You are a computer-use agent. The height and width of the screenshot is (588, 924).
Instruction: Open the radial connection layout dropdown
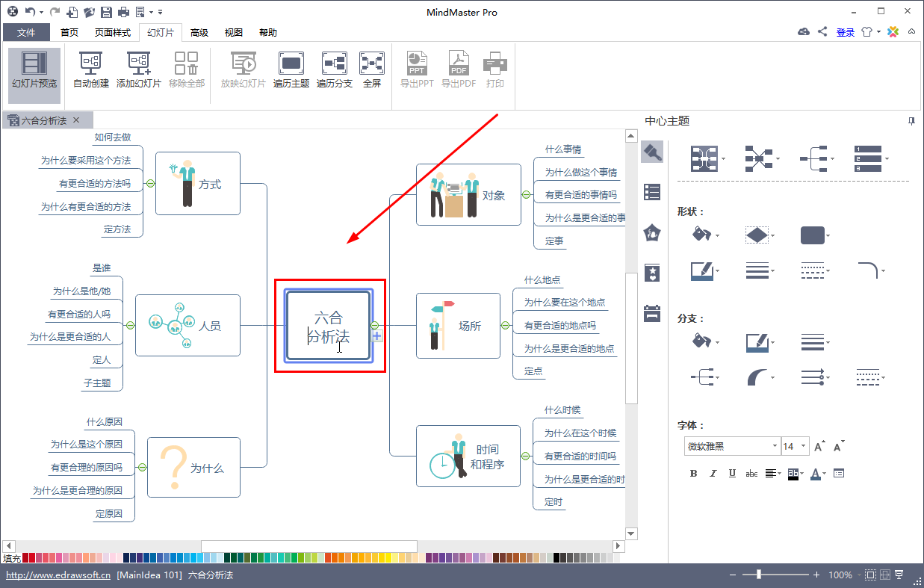tap(761, 158)
